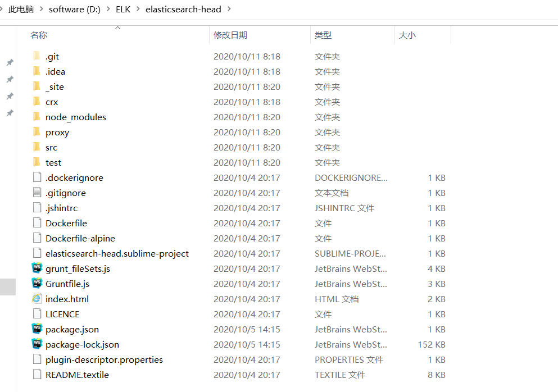This screenshot has height=392, width=558.
Task: Click the plugin-descriptor.properties file icon
Action: pos(37,359)
